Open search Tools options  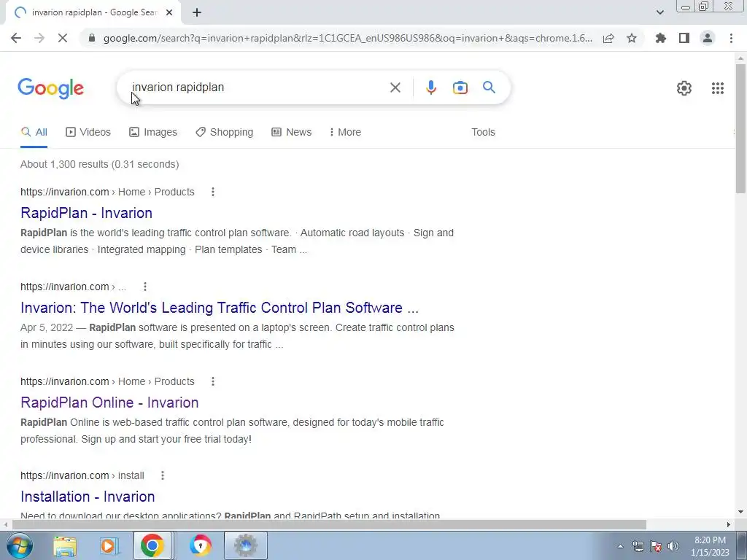coord(483,132)
